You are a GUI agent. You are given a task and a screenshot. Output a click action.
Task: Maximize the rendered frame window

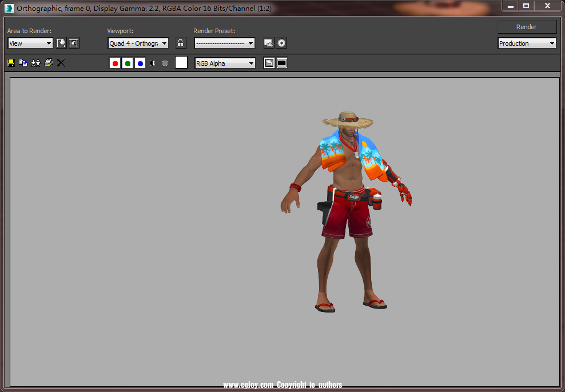pos(526,6)
